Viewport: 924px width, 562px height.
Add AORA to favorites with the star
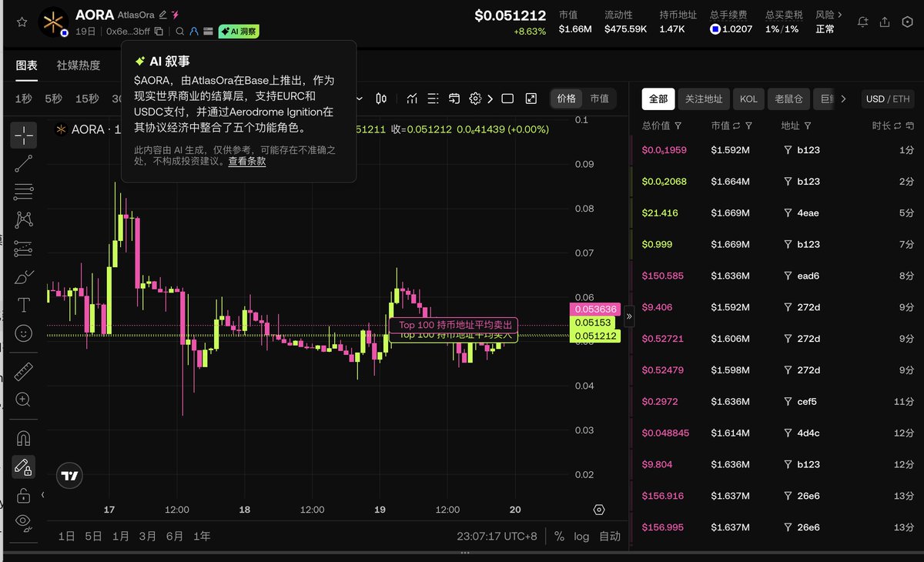tap(22, 22)
